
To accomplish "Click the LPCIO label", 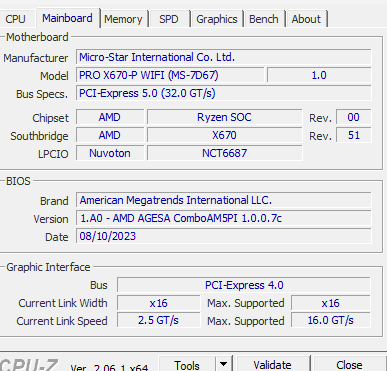I will pos(53,154).
